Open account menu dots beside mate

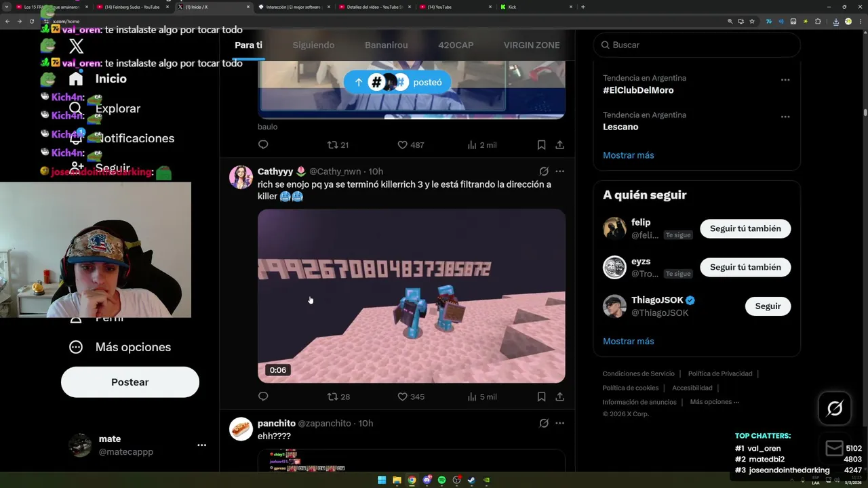pyautogui.click(x=201, y=445)
